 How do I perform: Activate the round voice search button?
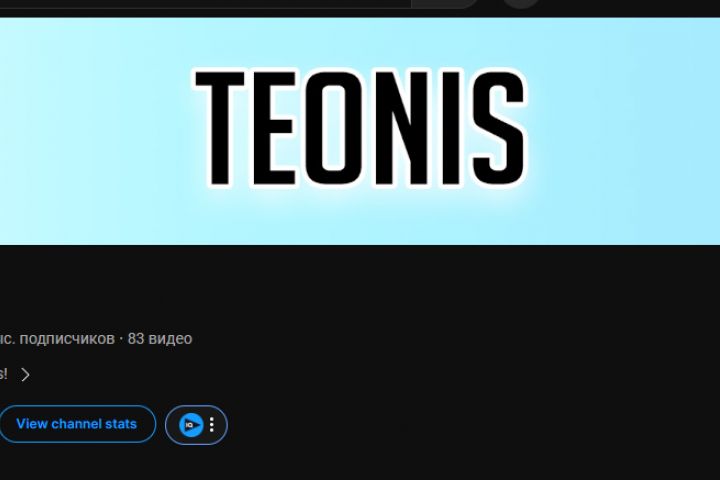click(521, 3)
